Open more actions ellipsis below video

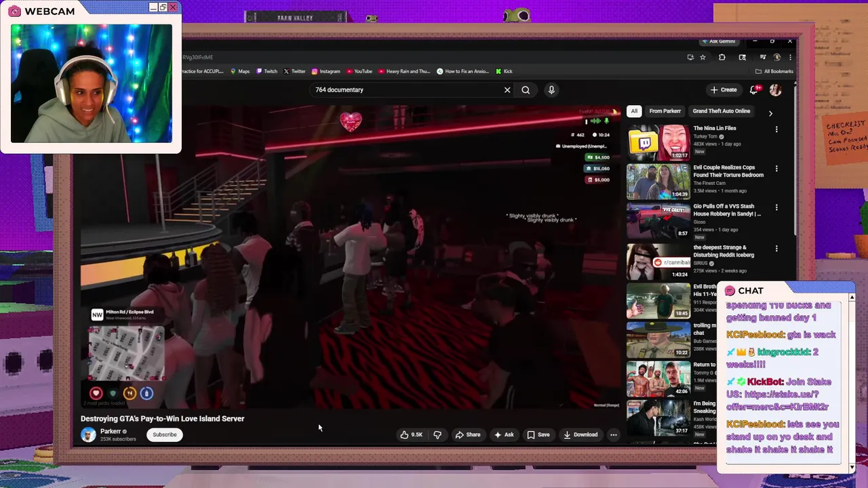tap(613, 434)
